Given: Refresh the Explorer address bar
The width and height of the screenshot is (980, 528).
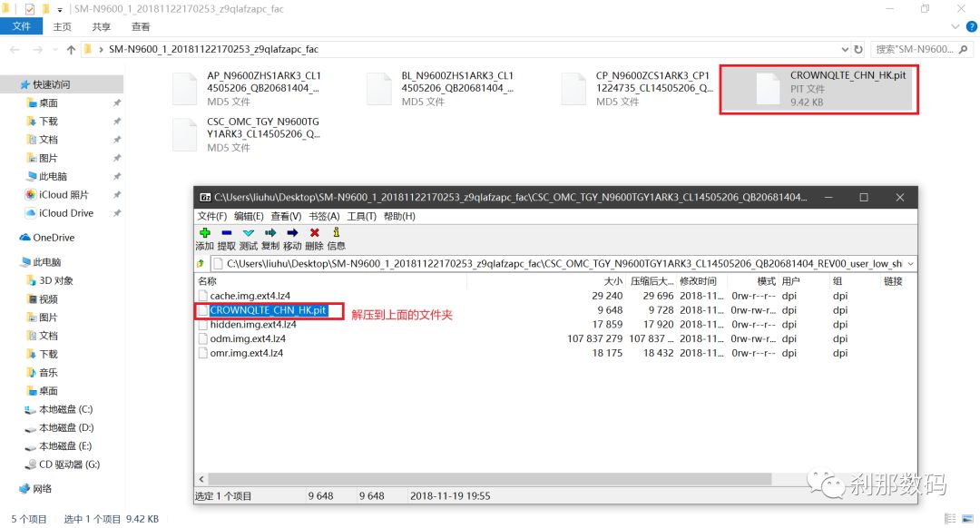Looking at the screenshot, I should tap(858, 49).
